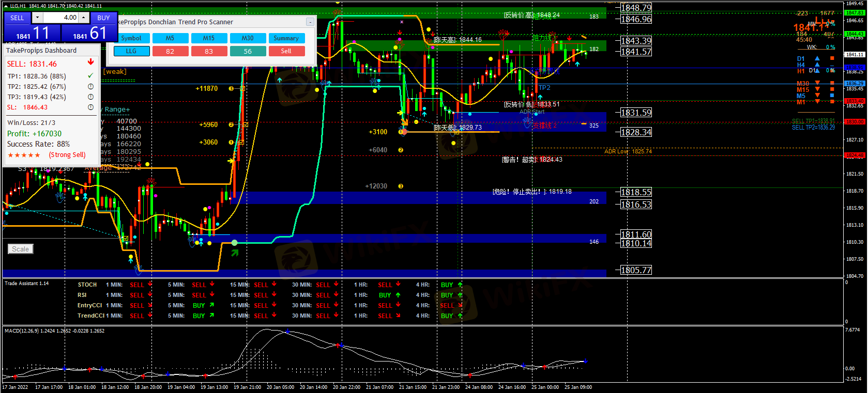Click the LLG symbol button in scanner

point(131,51)
